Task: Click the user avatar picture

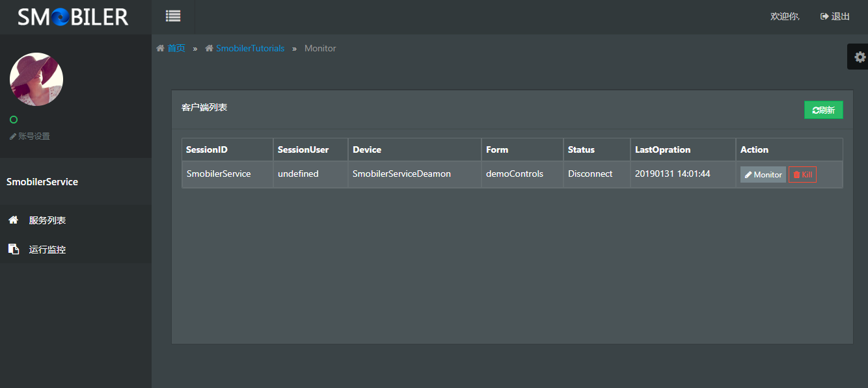Action: 36,79
